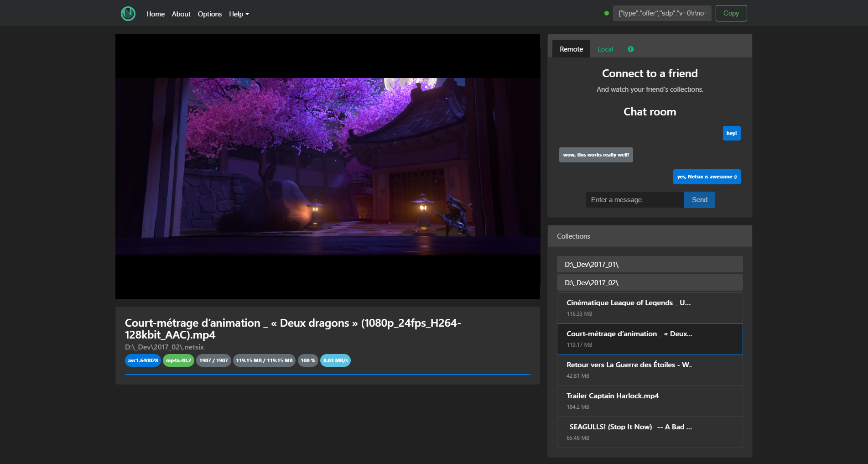Expand the Help dropdown menu
Image resolution: width=868 pixels, height=464 pixels.
click(x=239, y=14)
